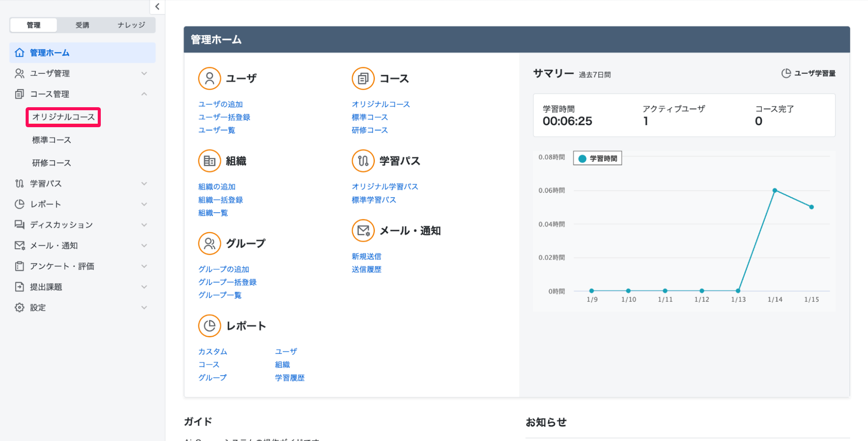The image size is (868, 441).
Task: Click the 1/15 data point on chart
Action: (812, 207)
